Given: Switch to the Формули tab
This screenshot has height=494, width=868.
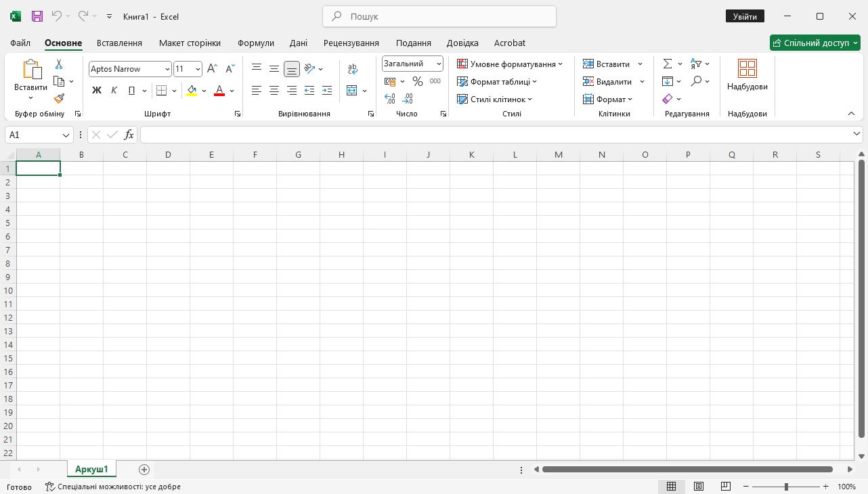Looking at the screenshot, I should [255, 43].
